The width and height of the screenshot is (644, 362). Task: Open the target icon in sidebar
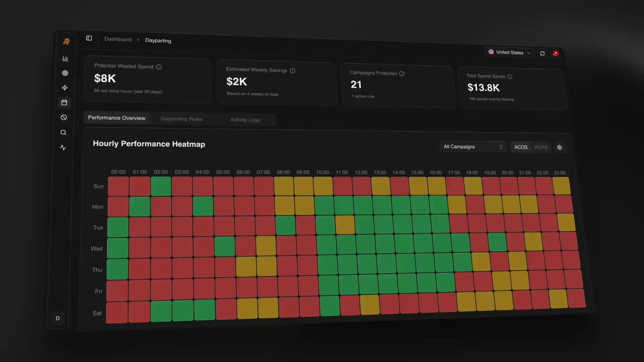click(65, 73)
